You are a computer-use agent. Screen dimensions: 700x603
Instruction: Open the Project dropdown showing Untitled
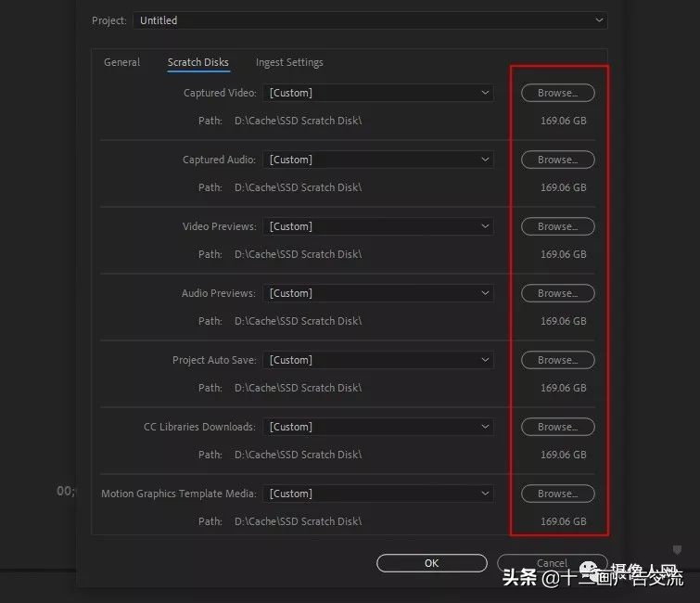point(370,20)
